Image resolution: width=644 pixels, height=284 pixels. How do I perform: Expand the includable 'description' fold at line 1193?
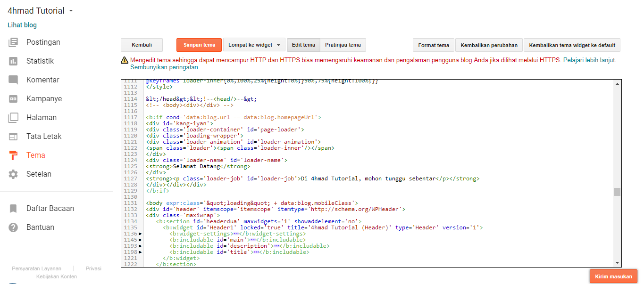(x=140, y=245)
